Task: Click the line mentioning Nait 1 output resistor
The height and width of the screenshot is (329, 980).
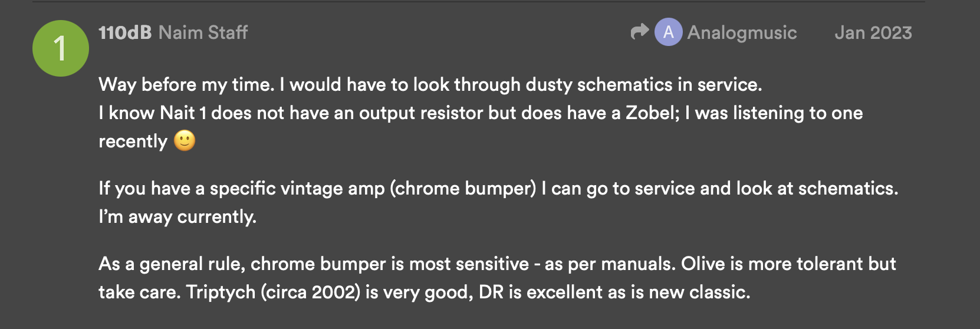Action: (481, 113)
